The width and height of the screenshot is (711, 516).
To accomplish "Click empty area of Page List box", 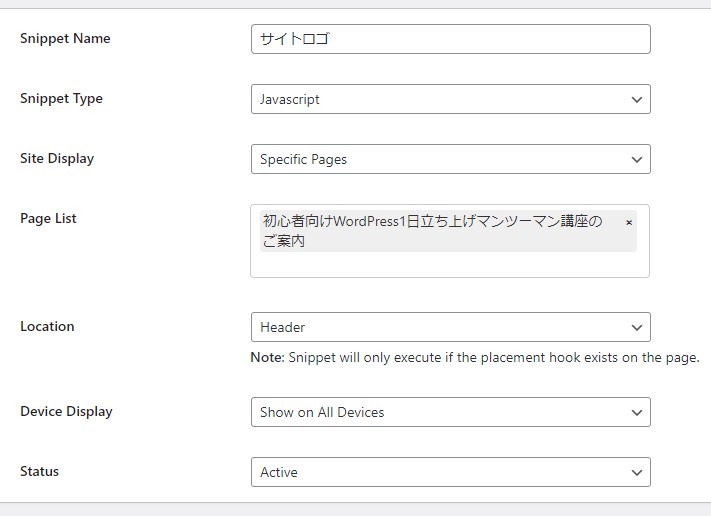I will click(450, 264).
